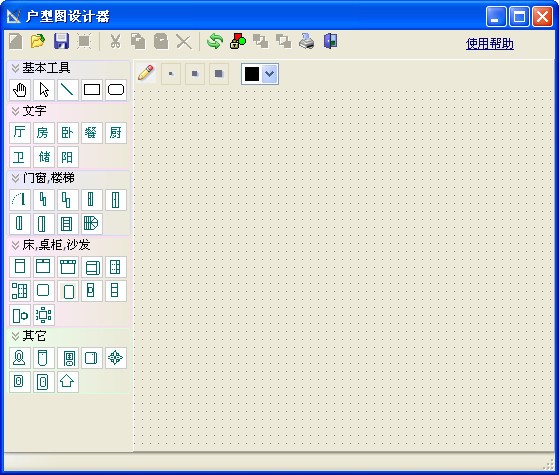
Task: Select the arrow pointer tool
Action: pyautogui.click(x=44, y=90)
